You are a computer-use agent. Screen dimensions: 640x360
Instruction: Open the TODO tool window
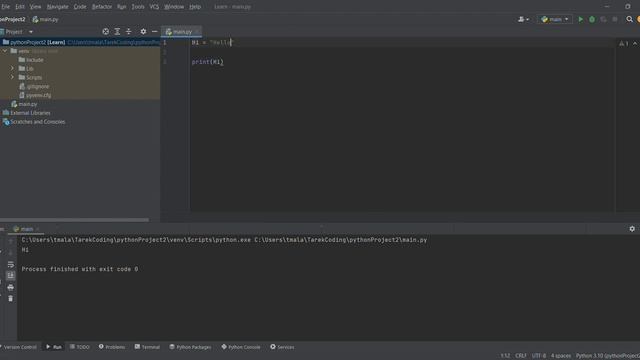(x=80, y=347)
